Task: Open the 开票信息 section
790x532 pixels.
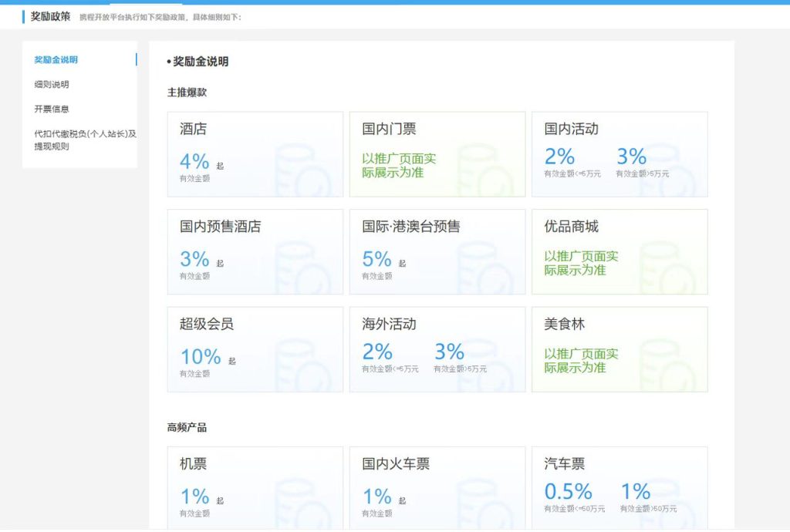Action: 50,108
